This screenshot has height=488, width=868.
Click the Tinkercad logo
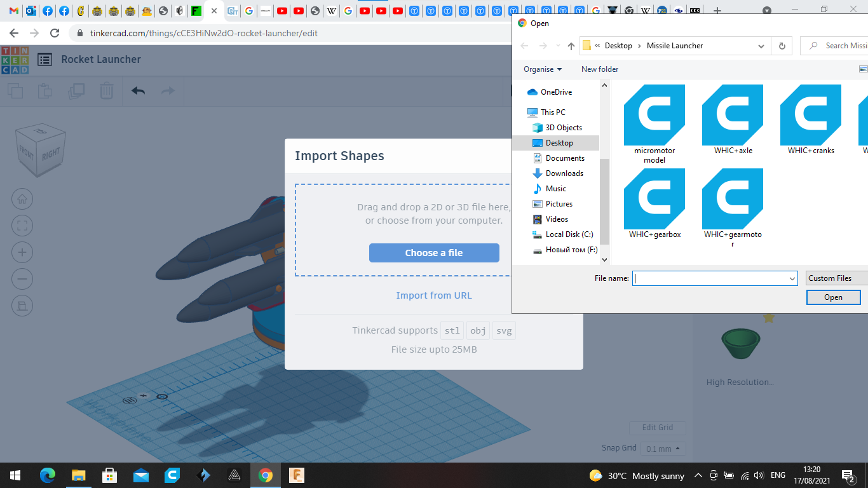coord(15,60)
